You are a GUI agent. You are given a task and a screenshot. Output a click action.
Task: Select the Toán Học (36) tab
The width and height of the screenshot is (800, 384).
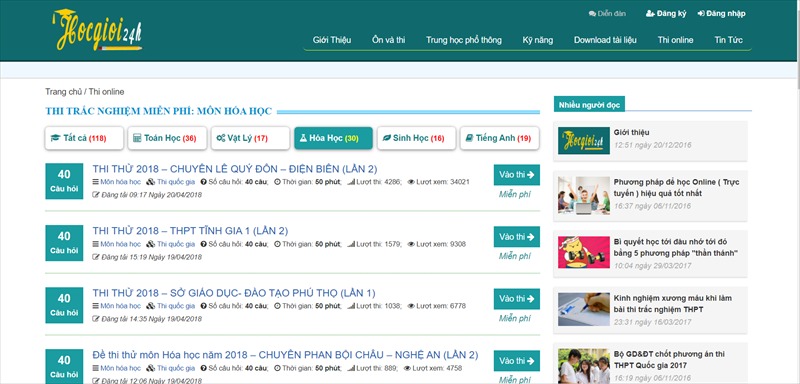coord(167,138)
